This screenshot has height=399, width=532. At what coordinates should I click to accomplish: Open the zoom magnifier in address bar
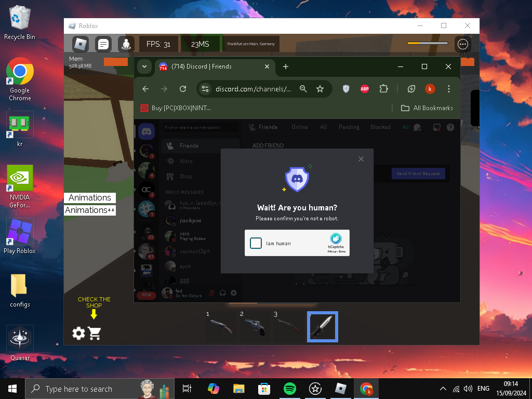click(x=303, y=89)
